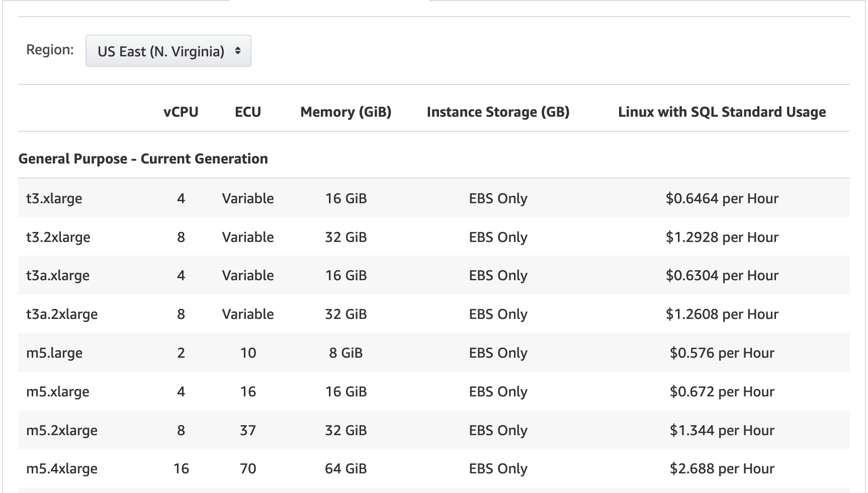Viewport: 868px width, 493px height.
Task: Select the t3.xlarge instance row
Action: pos(54,198)
